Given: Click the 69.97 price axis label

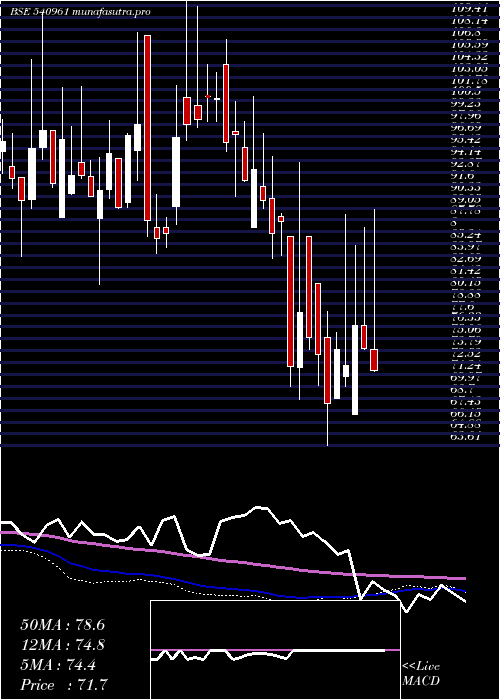Looking at the screenshot, I should pos(466,379).
